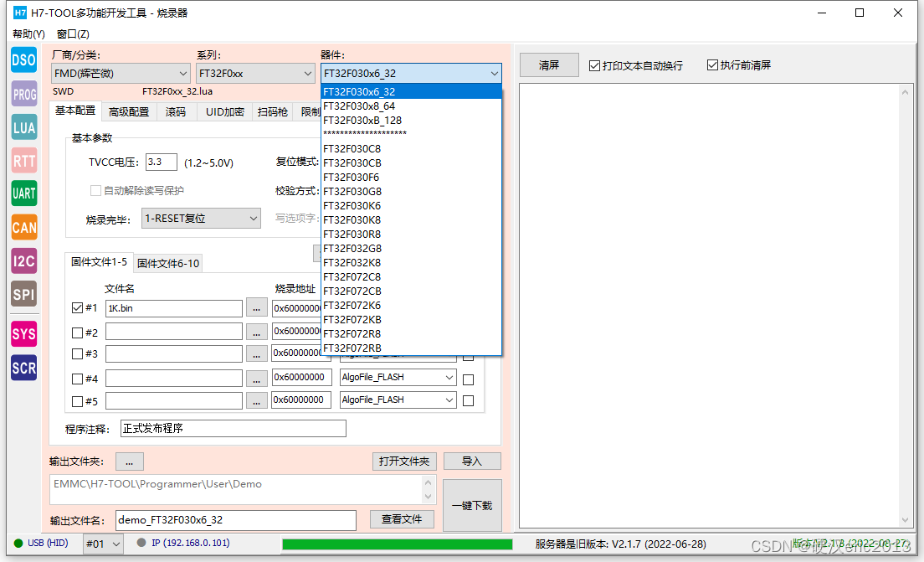Open the UART serial tool
This screenshot has height=562, width=924.
tap(24, 193)
